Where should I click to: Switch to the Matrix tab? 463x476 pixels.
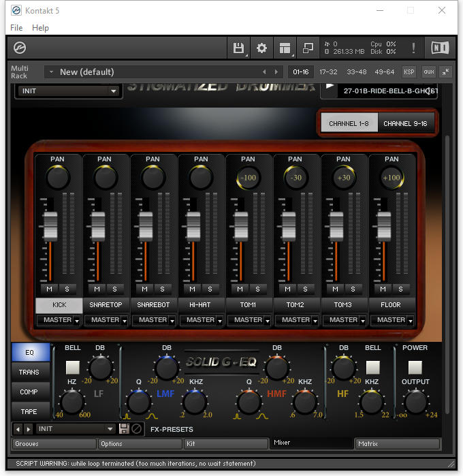[x=398, y=443]
